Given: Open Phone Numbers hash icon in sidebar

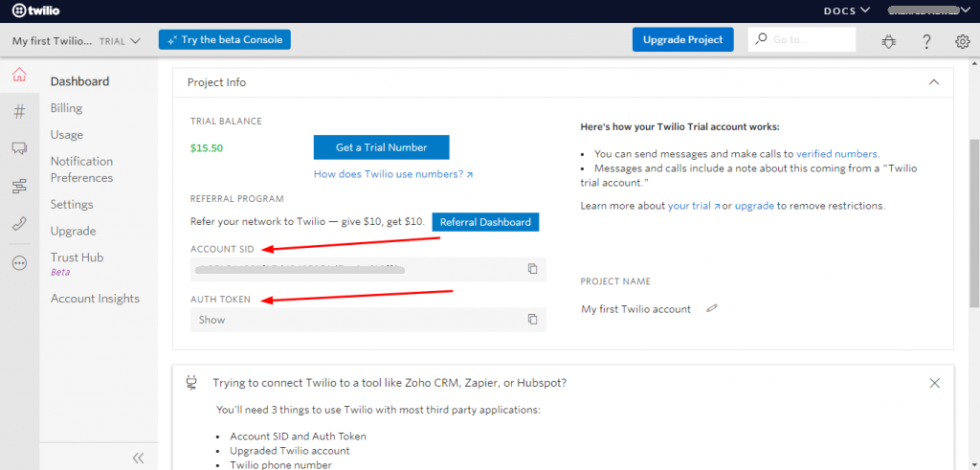Looking at the screenshot, I should (19, 112).
